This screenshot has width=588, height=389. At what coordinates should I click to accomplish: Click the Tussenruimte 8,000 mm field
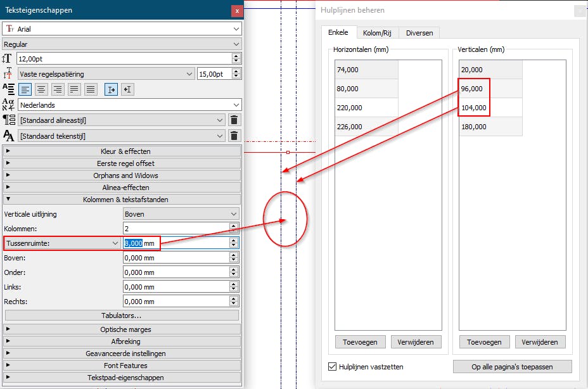176,243
